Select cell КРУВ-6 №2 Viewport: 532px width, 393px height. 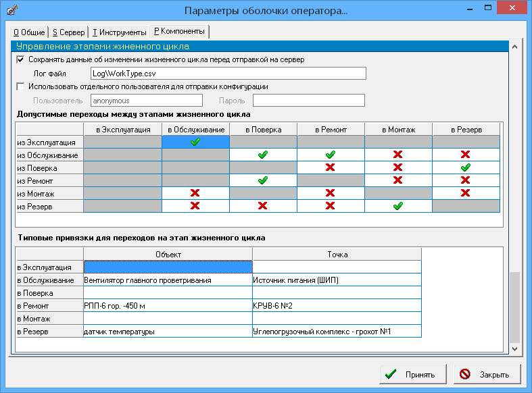(x=337, y=306)
